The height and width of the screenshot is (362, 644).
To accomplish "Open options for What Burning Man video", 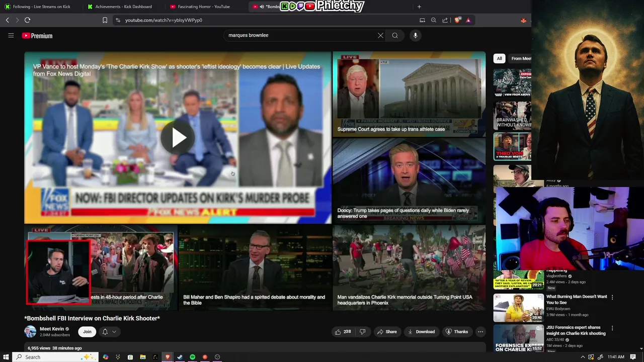I will pyautogui.click(x=612, y=297).
